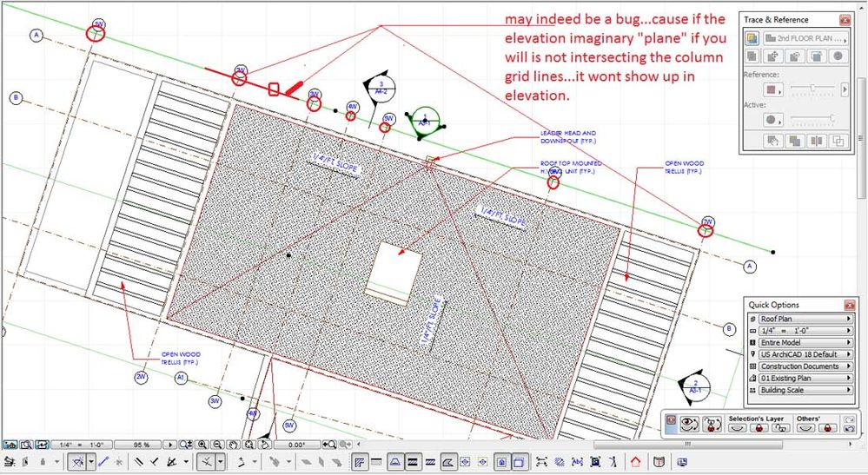Expand the Reference options arrow

[845, 89]
